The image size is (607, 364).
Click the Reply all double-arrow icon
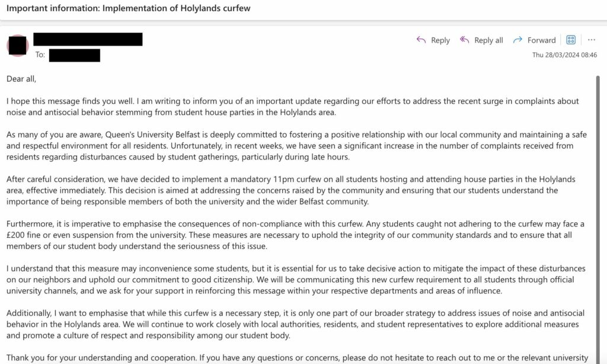465,40
